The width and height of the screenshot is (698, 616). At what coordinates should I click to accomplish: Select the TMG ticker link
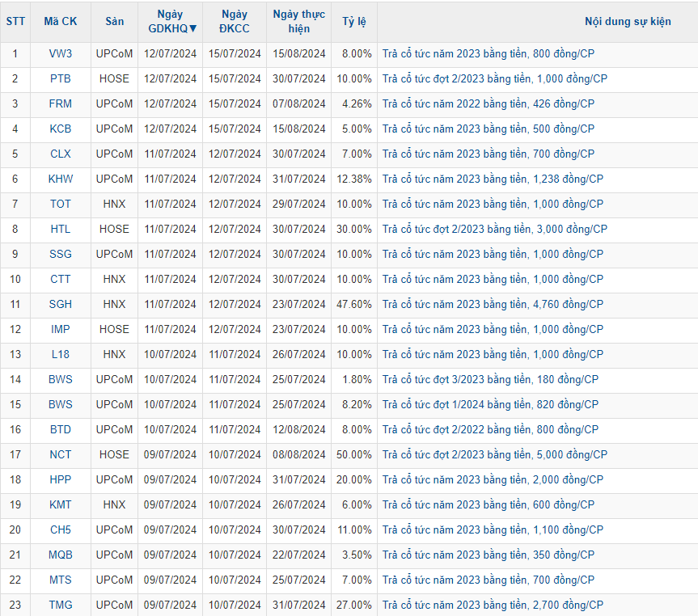(x=61, y=605)
